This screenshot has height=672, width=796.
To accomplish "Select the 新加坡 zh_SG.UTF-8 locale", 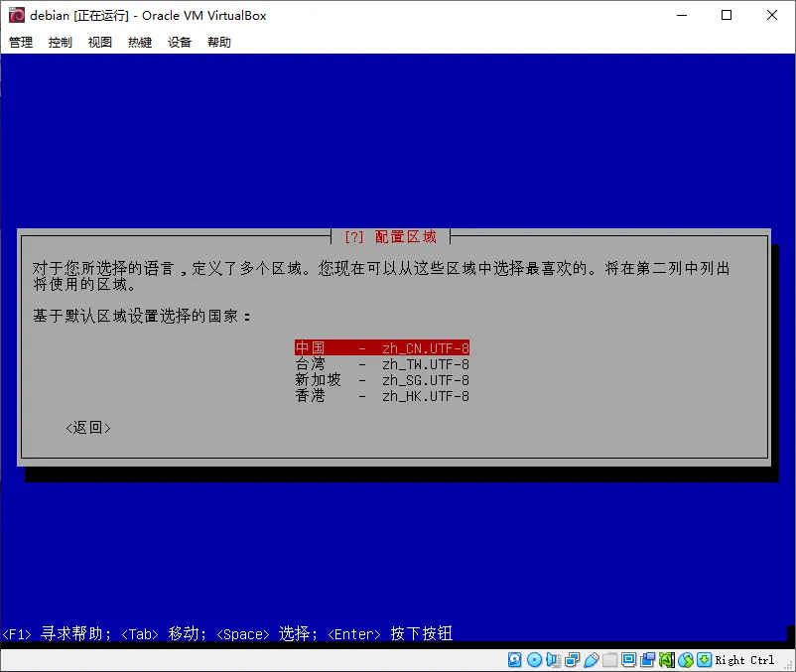I will click(x=382, y=379).
